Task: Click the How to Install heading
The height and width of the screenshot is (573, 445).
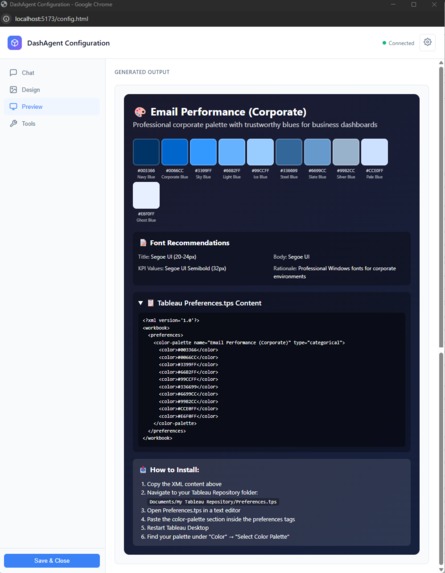Action: pos(175,470)
